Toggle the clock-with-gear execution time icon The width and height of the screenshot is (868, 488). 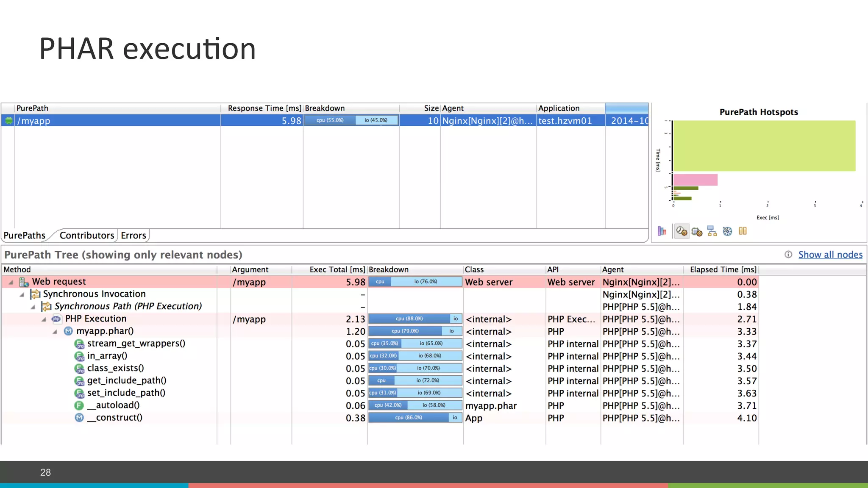click(x=682, y=231)
